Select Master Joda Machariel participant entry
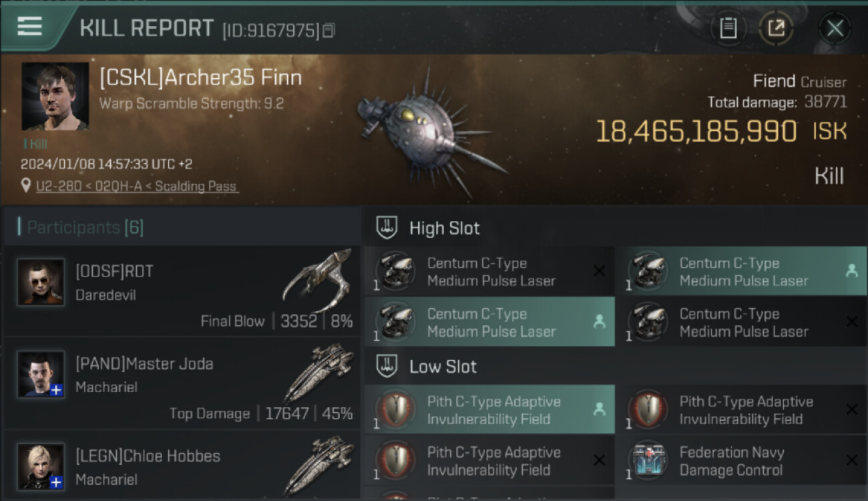This screenshot has width=868, height=501. [182, 383]
